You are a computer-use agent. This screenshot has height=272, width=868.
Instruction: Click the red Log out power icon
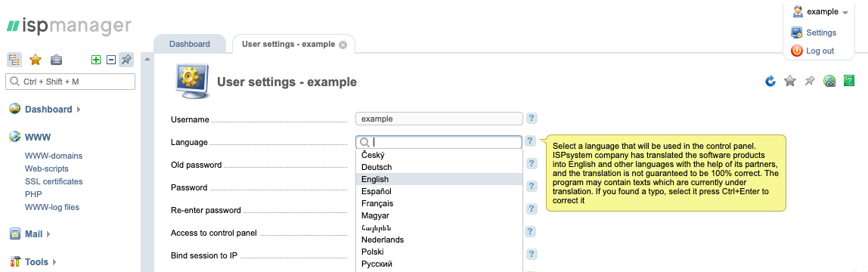coord(797,51)
